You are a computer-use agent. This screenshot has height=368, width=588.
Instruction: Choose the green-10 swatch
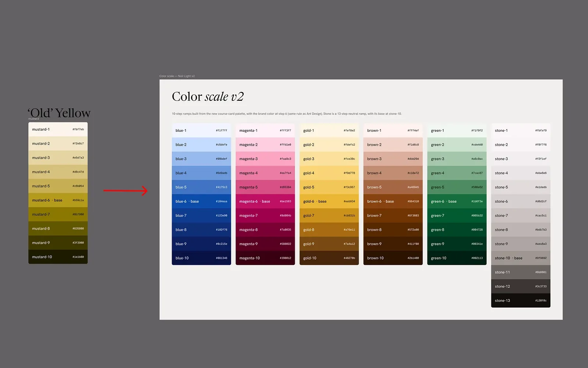pos(457,258)
